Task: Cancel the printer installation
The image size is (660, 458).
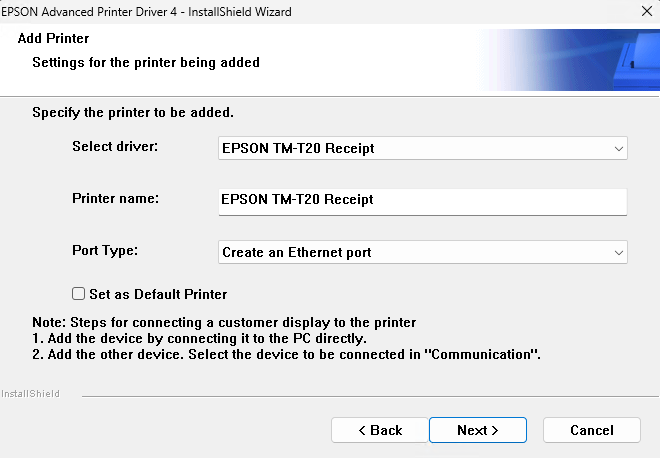Action: coord(592,430)
